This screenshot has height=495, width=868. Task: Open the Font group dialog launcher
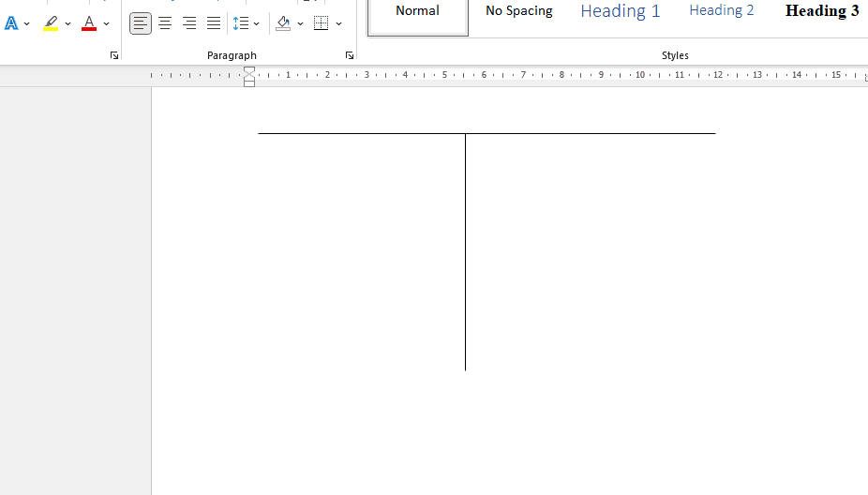pyautogui.click(x=114, y=55)
